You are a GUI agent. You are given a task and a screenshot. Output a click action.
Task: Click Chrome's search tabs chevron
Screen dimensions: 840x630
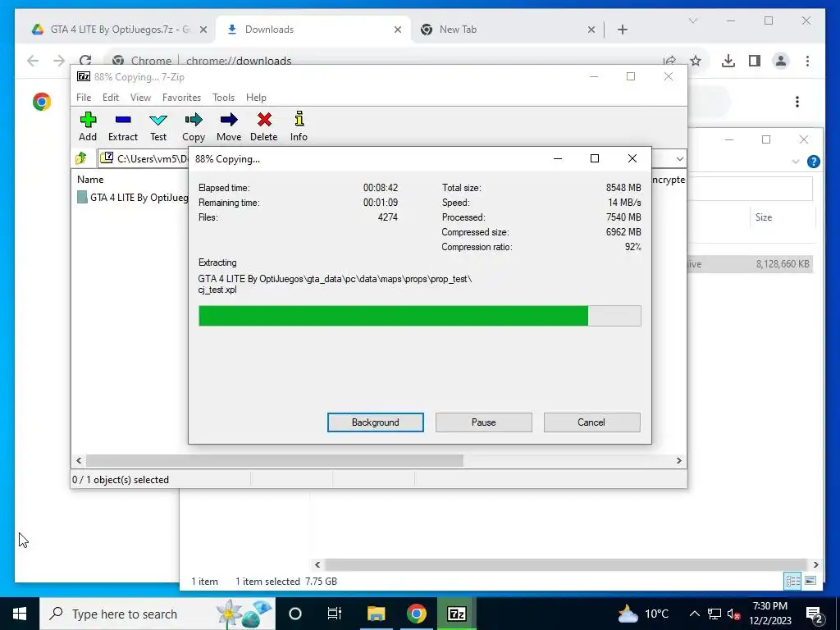(692, 21)
